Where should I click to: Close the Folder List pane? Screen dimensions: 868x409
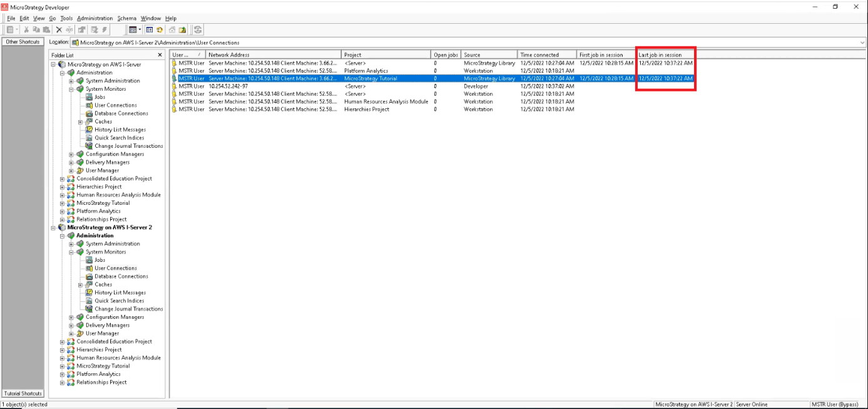point(160,55)
